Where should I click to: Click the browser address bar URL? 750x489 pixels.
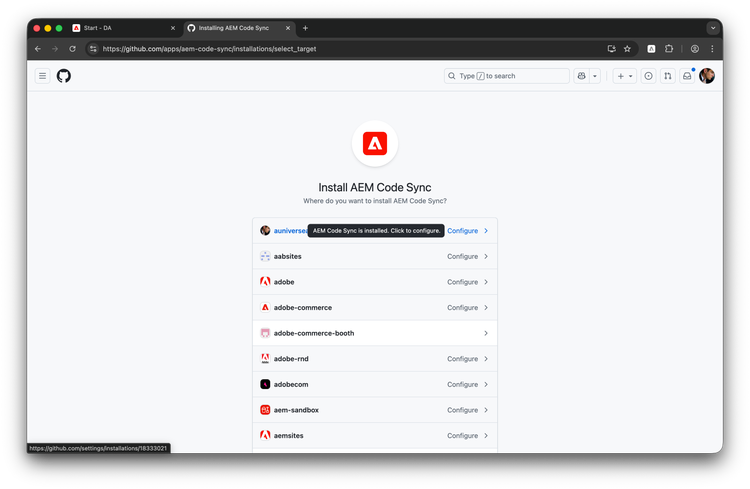click(x=210, y=48)
